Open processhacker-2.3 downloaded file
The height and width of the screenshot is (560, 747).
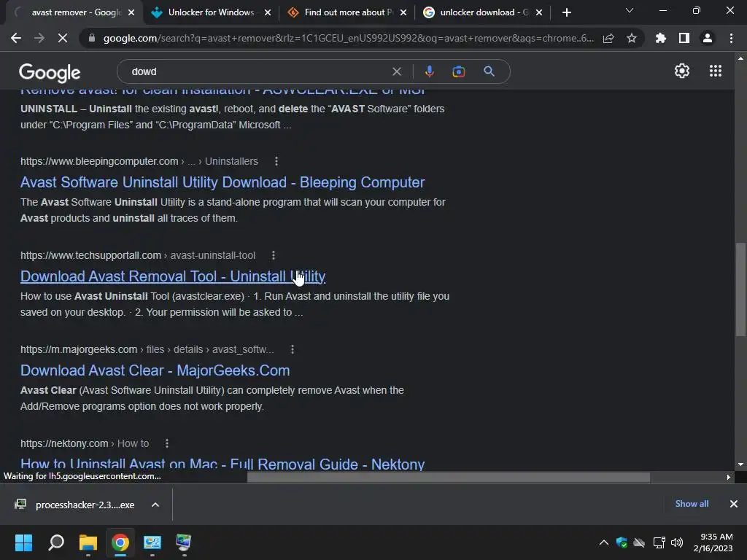[75, 505]
